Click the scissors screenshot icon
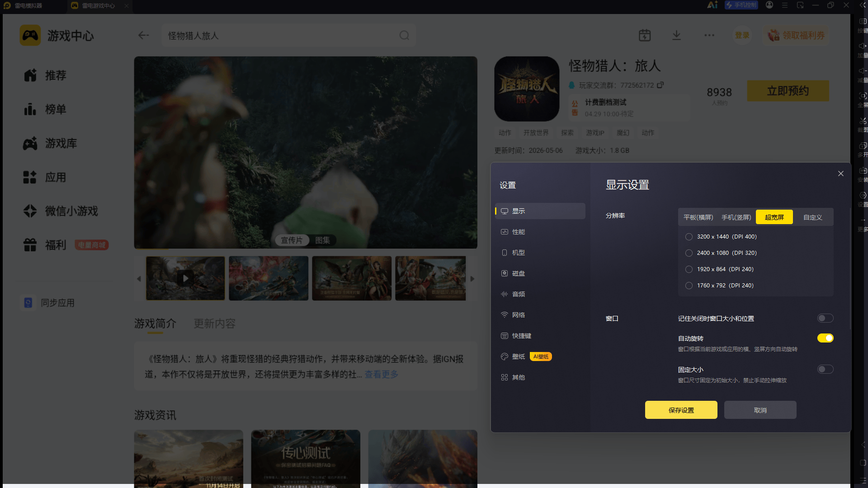 click(x=863, y=121)
